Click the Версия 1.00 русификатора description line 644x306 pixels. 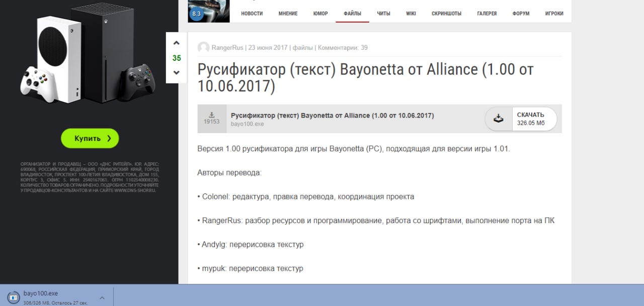click(x=354, y=149)
